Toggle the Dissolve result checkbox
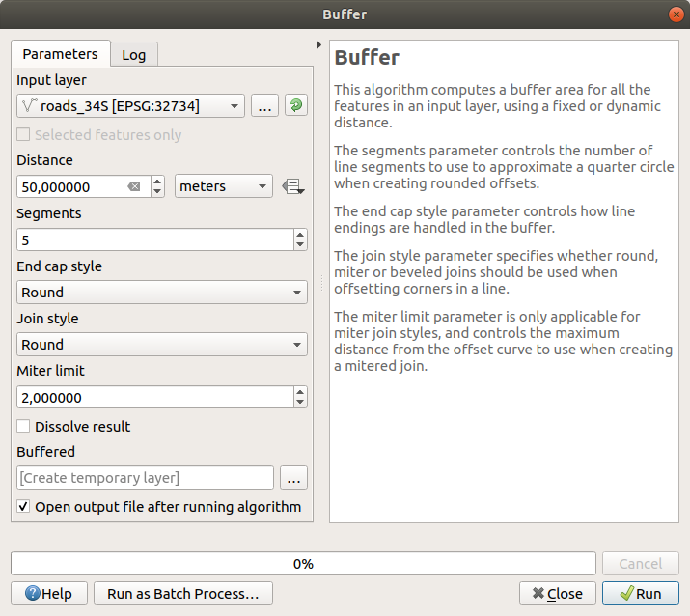This screenshot has width=690, height=616. tap(24, 426)
